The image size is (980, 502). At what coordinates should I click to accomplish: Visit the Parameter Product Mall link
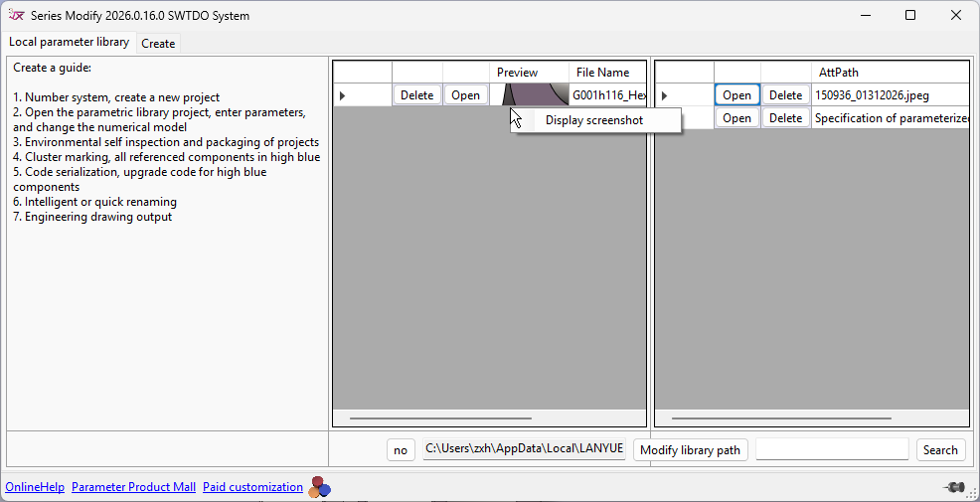tap(133, 487)
